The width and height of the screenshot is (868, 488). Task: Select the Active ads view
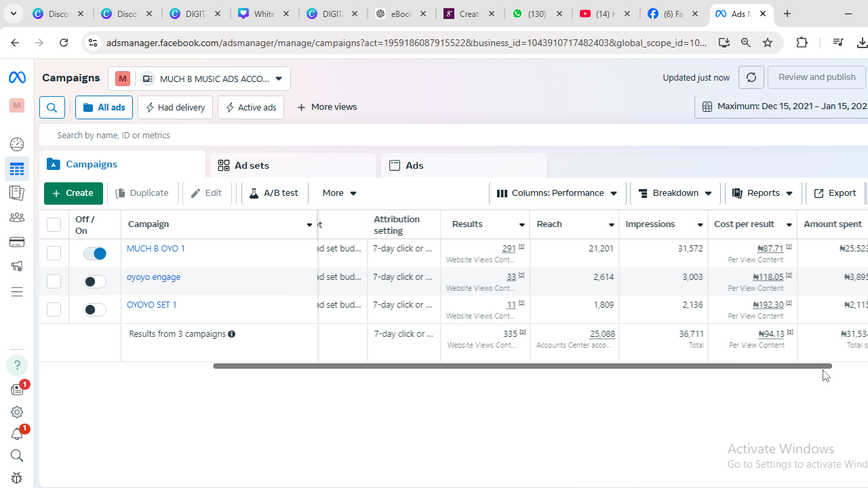pos(251,107)
